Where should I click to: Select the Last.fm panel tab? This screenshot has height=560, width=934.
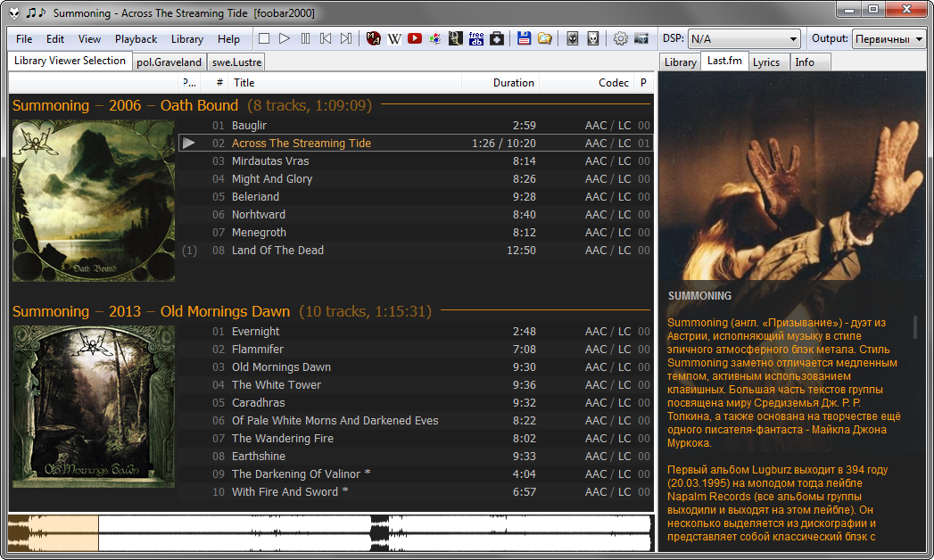click(x=724, y=61)
